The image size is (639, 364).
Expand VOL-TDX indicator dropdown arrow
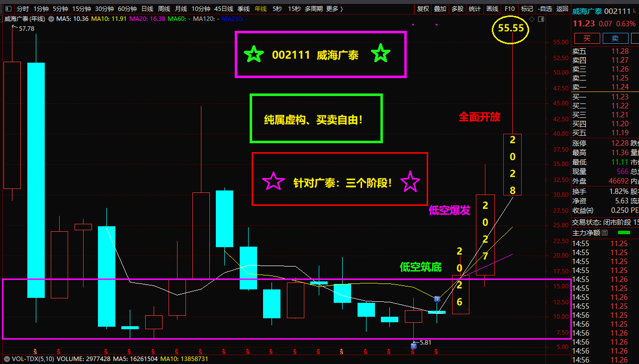click(x=7, y=359)
